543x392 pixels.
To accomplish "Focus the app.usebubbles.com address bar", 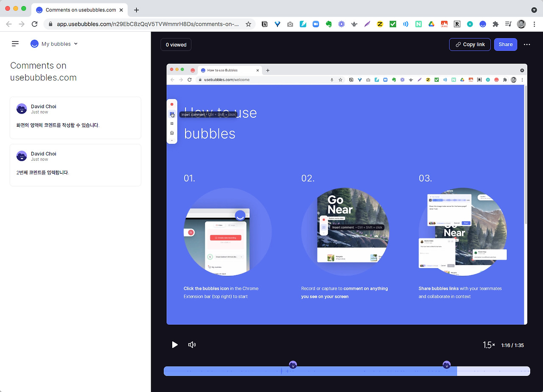I will tap(148, 24).
